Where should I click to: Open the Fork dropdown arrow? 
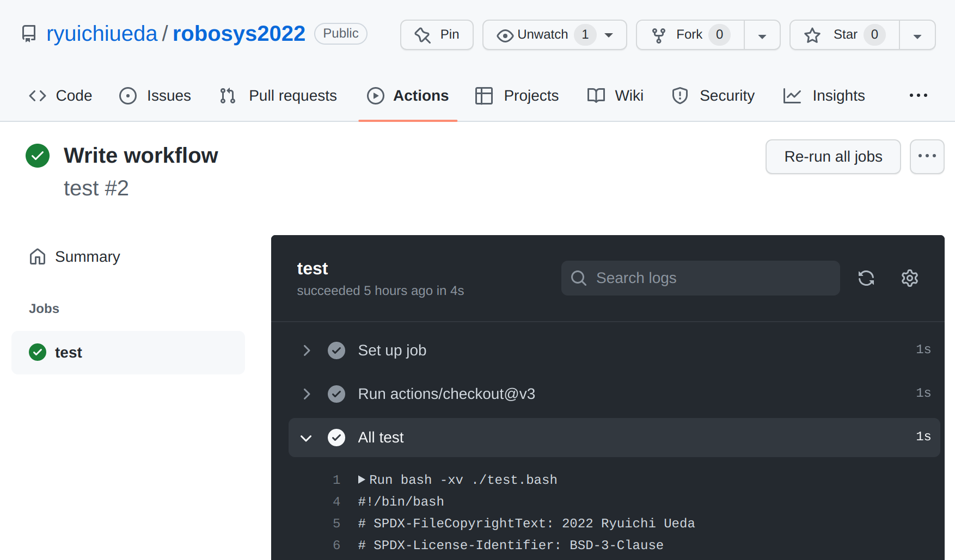(x=762, y=35)
